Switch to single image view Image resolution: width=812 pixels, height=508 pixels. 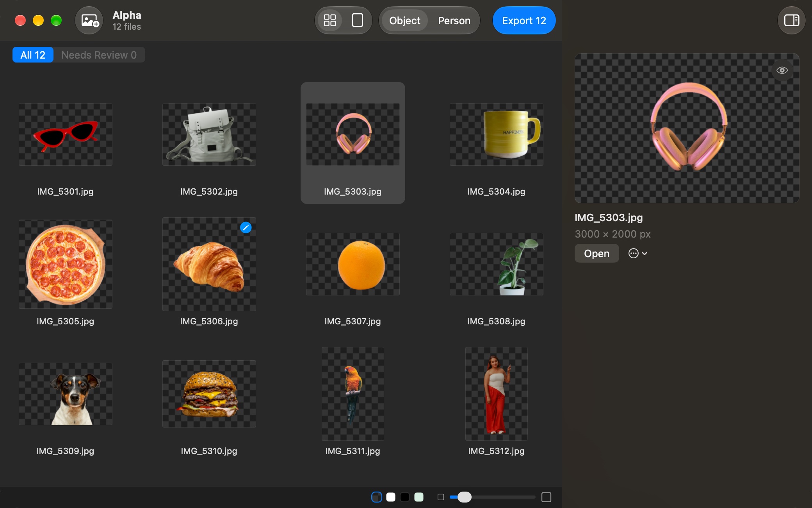point(358,20)
